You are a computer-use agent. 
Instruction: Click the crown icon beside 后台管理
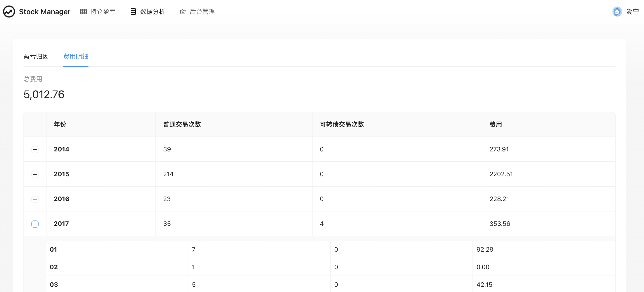[x=183, y=12]
